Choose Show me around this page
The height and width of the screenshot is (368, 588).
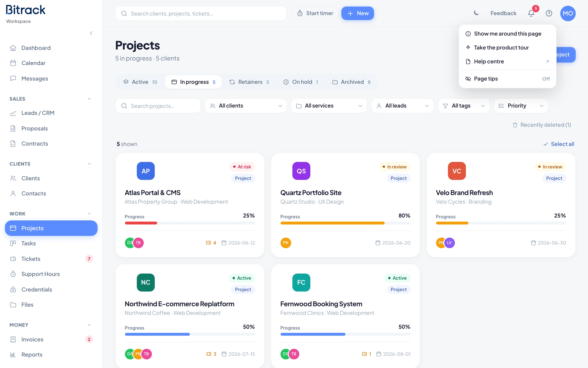point(507,34)
